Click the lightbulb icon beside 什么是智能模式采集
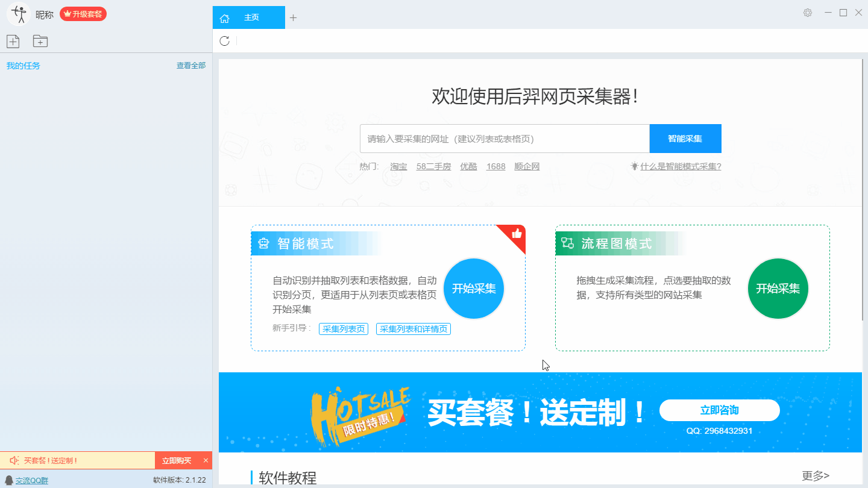Screen dimensions: 868x488 (633, 166)
